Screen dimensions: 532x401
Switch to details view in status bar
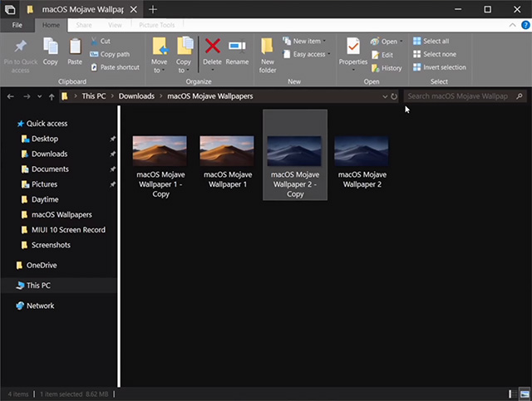[512, 394]
